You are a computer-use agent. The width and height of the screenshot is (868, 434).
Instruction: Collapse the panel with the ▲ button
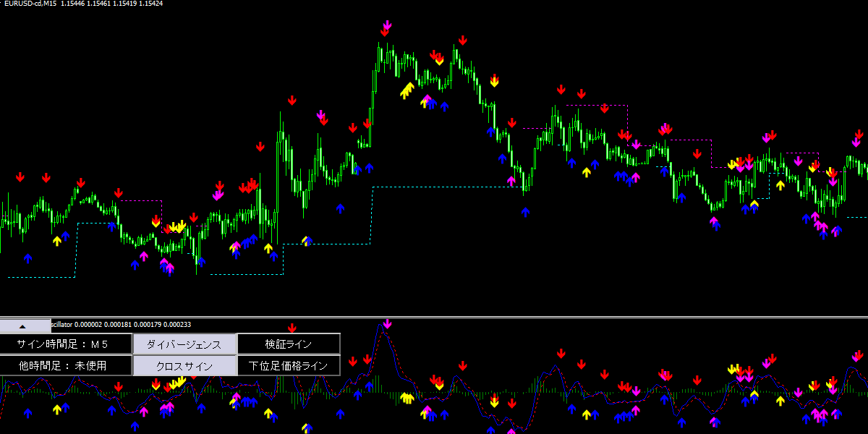22,326
